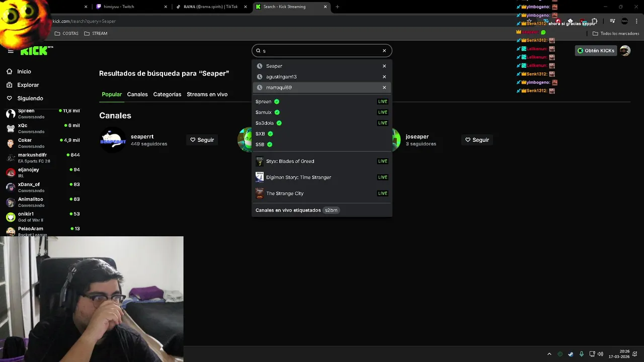644x362 pixels.
Task: Open Spreen in followed channels sidebar
Action: pyautogui.click(x=43, y=114)
